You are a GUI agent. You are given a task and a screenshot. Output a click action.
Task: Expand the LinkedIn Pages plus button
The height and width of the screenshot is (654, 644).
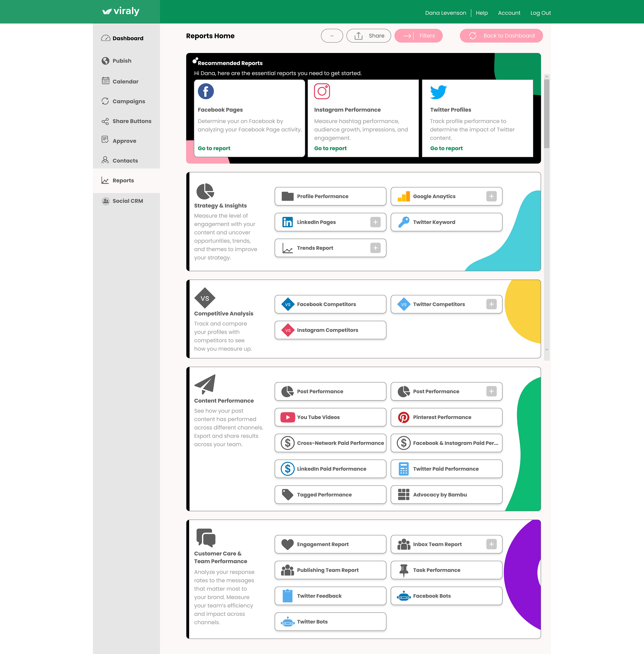click(x=375, y=222)
